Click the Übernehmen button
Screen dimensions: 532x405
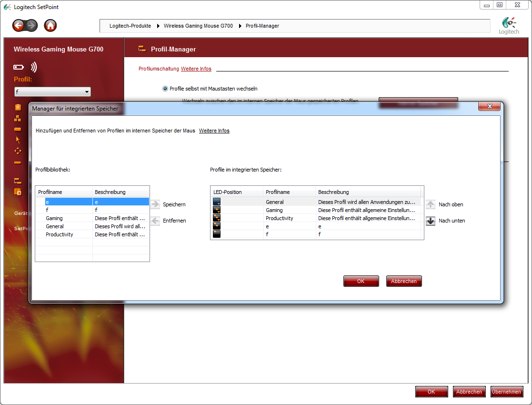506,392
